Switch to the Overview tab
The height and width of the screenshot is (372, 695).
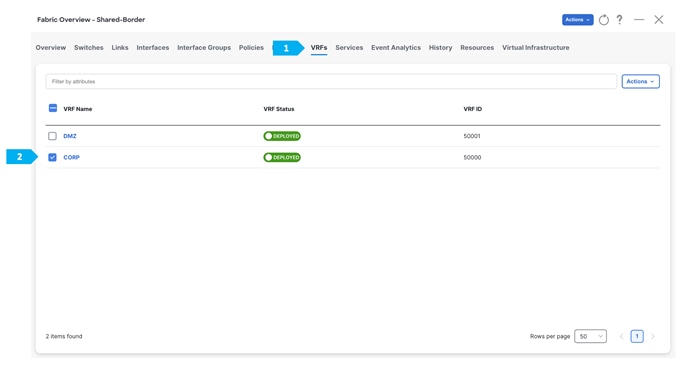tap(51, 47)
